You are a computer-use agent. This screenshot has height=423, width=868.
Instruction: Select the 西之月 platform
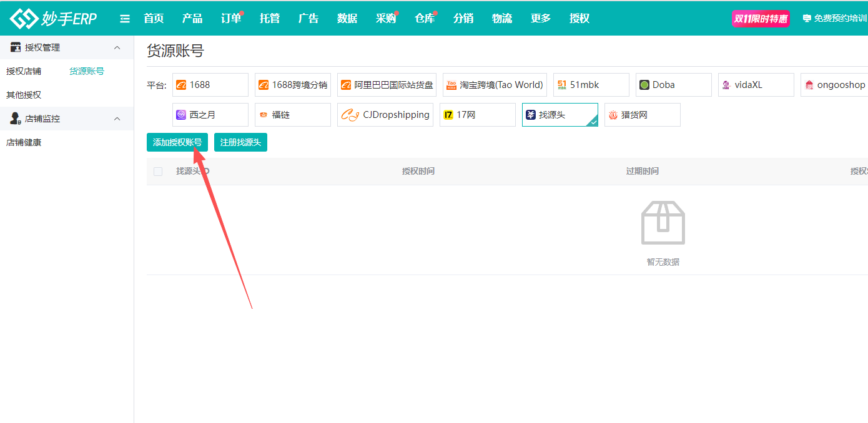(x=210, y=115)
